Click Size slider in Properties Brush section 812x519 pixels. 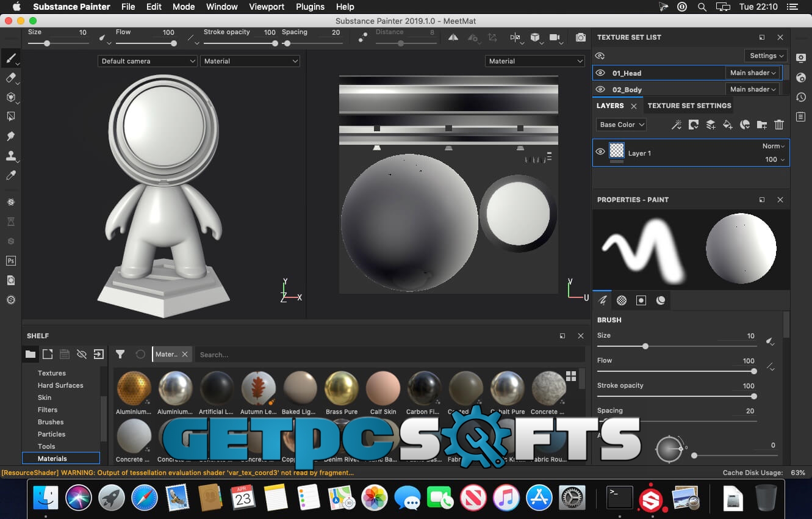(677, 346)
